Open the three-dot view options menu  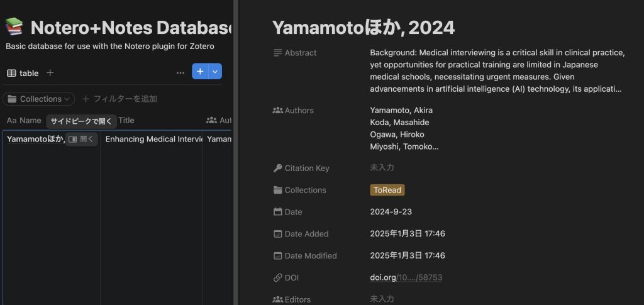click(x=180, y=73)
